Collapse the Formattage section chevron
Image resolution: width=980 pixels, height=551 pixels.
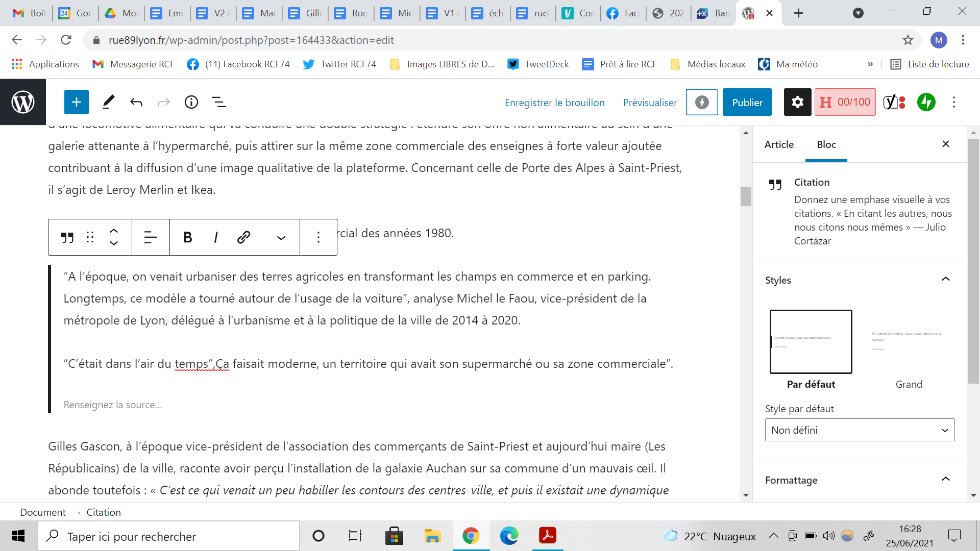945,480
